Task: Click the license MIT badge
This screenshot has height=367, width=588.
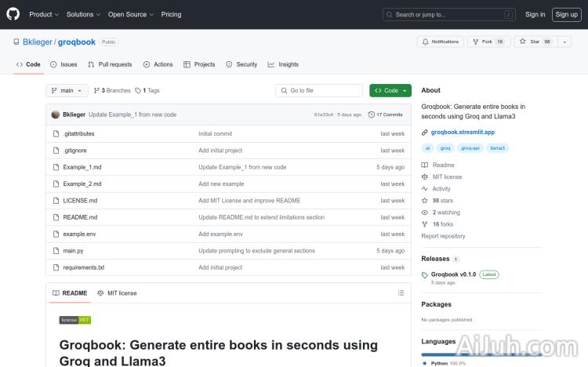Action: click(x=75, y=320)
